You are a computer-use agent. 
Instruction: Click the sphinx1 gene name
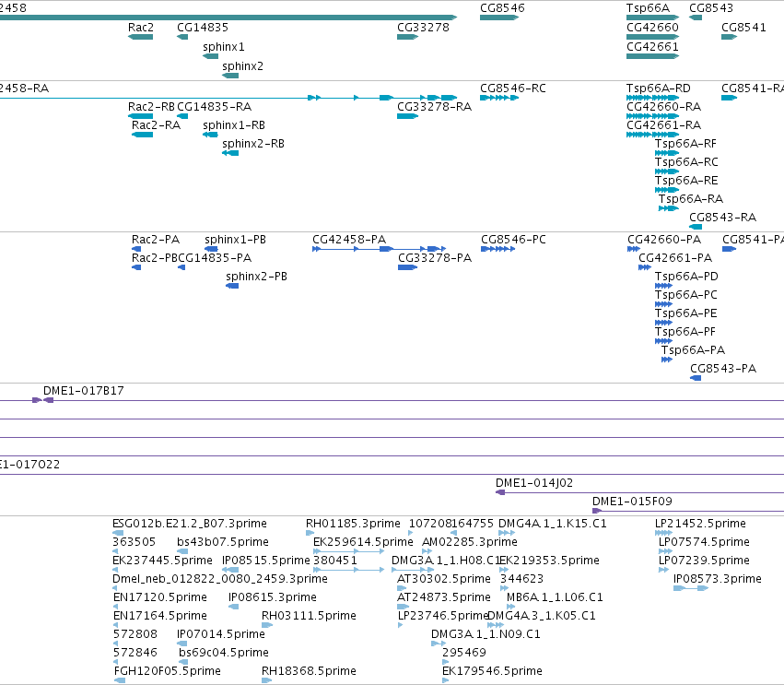pyautogui.click(x=224, y=47)
